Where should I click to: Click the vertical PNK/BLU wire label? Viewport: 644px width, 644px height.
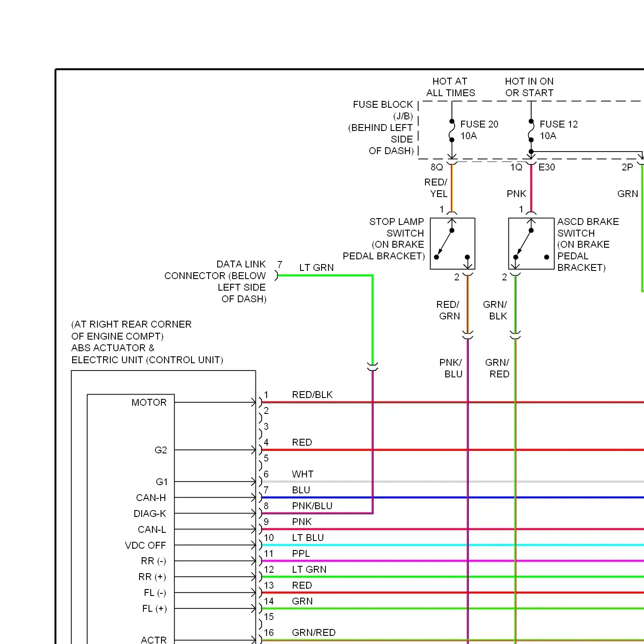pyautogui.click(x=451, y=368)
